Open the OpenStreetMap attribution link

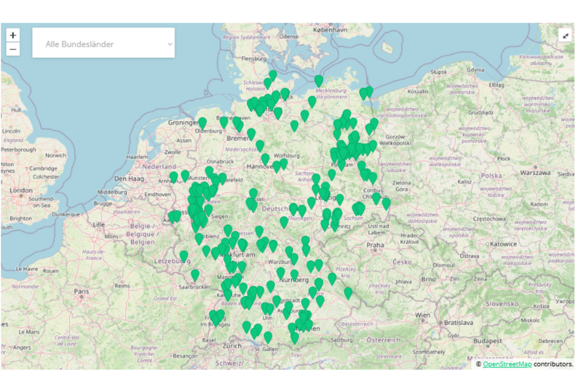click(x=507, y=364)
